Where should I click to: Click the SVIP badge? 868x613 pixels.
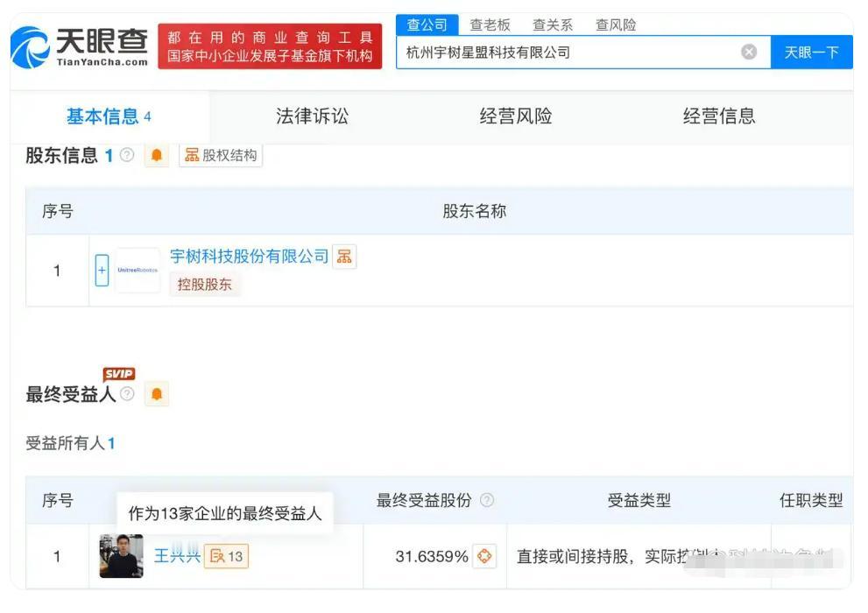(119, 374)
